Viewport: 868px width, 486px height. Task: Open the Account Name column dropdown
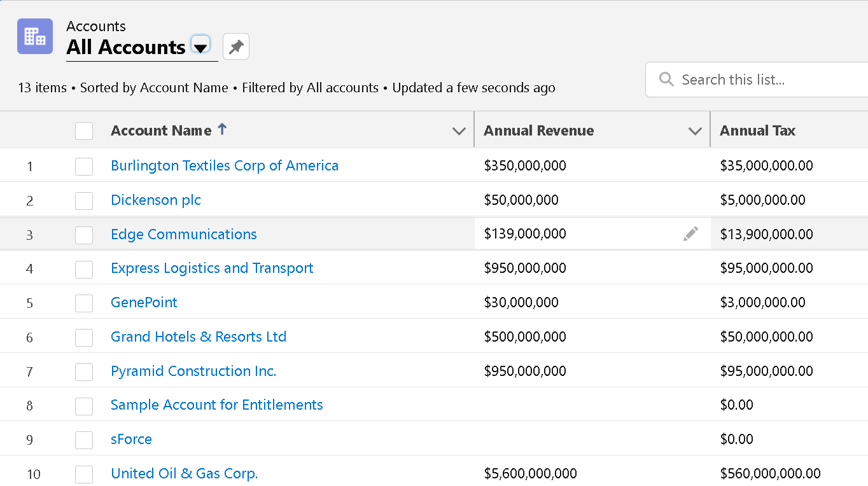(459, 131)
